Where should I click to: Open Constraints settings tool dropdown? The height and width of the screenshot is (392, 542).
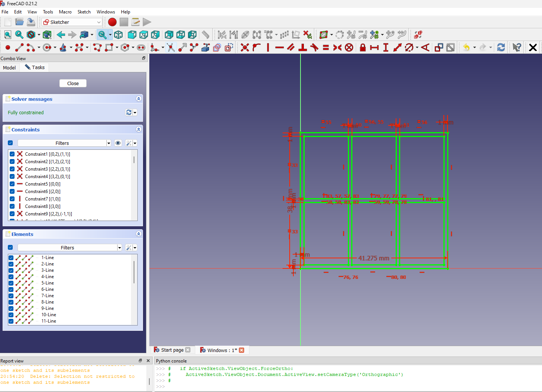(135, 143)
